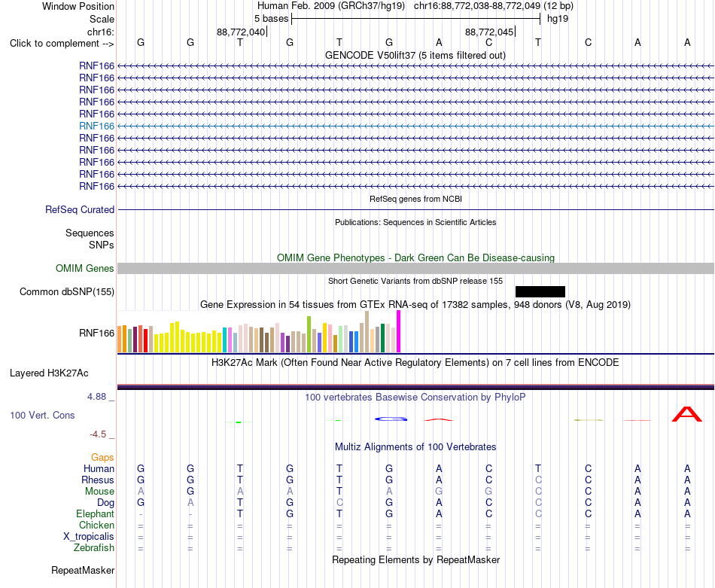The image size is (715, 588).
Task: Select the Dog alignment row label
Action: pos(105,503)
